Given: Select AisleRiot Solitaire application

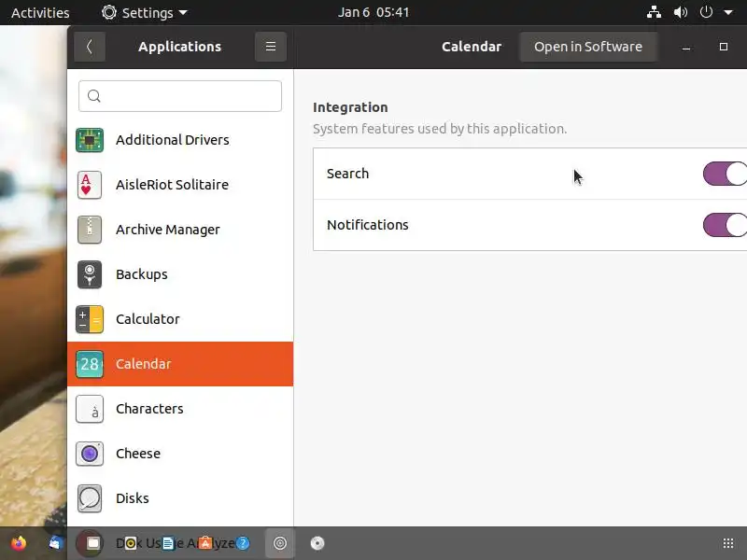Looking at the screenshot, I should point(180,185).
